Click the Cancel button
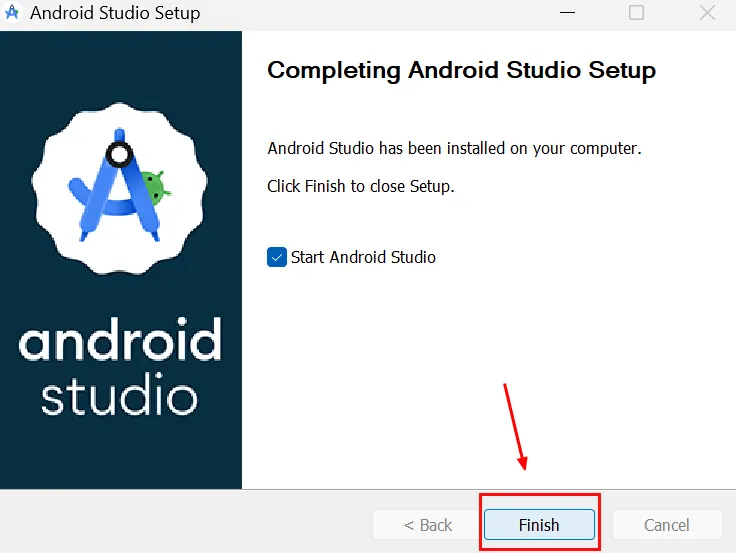Image resolution: width=736 pixels, height=553 pixels. pyautogui.click(x=666, y=525)
